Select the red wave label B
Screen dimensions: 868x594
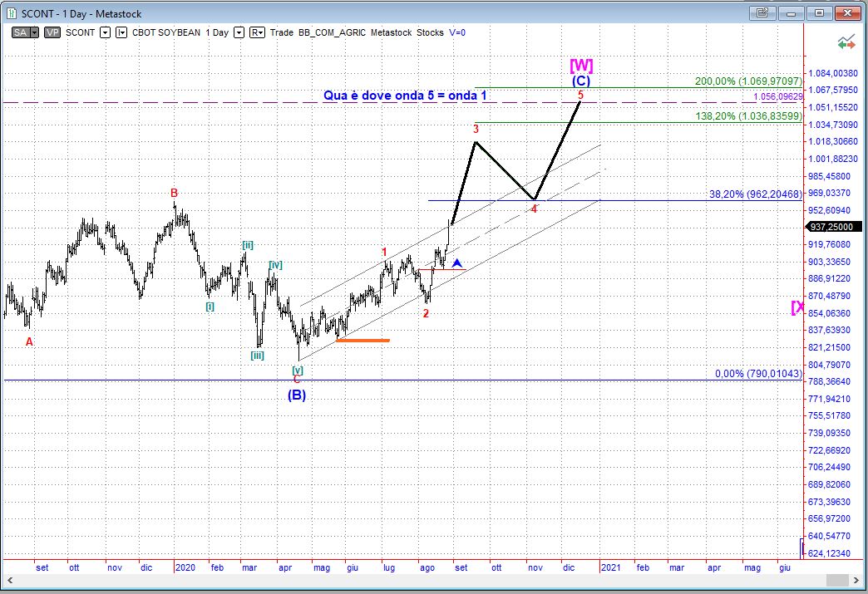[x=174, y=193]
